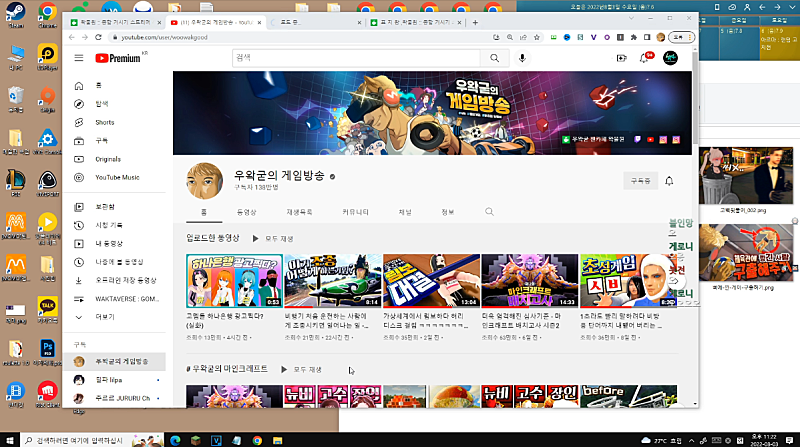Click into the YouTube search field

tap(356, 58)
